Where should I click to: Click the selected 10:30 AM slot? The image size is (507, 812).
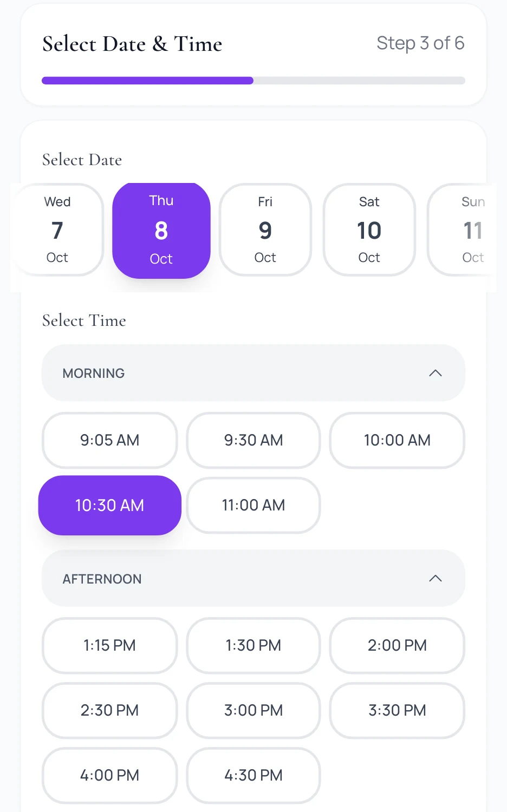[110, 505]
